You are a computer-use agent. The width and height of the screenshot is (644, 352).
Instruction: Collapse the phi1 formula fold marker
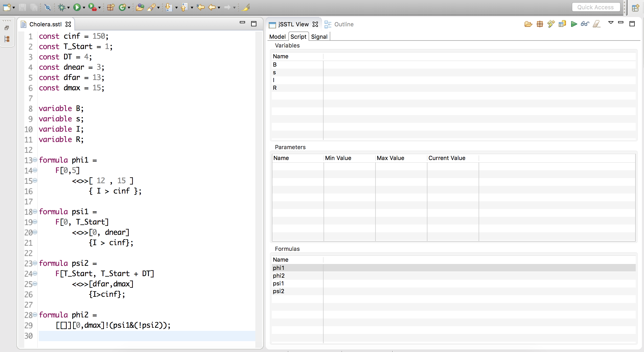35,160
